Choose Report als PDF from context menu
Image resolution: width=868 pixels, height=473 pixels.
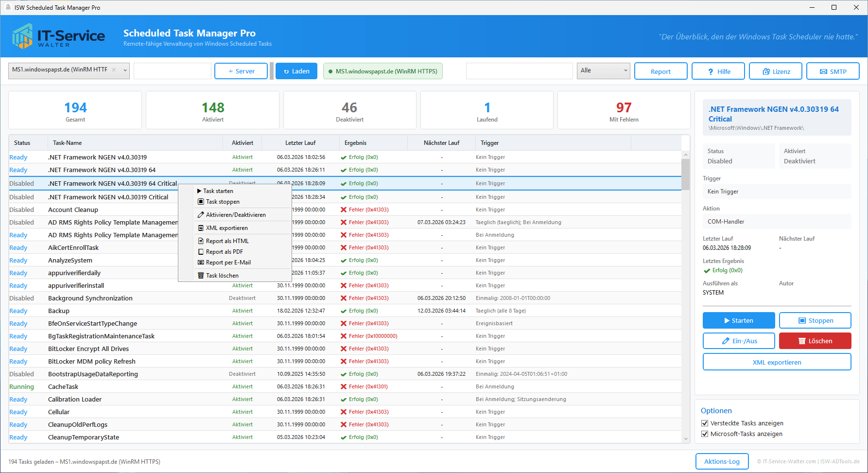(x=224, y=252)
